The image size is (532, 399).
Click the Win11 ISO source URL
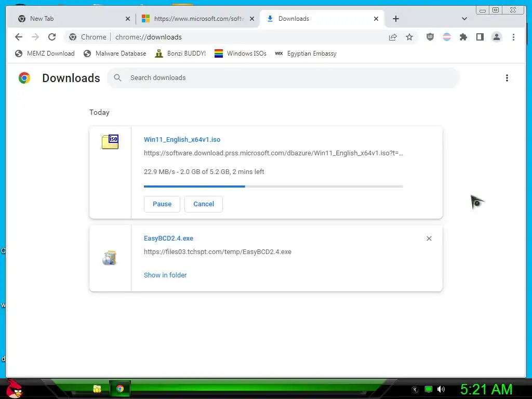[x=273, y=153]
